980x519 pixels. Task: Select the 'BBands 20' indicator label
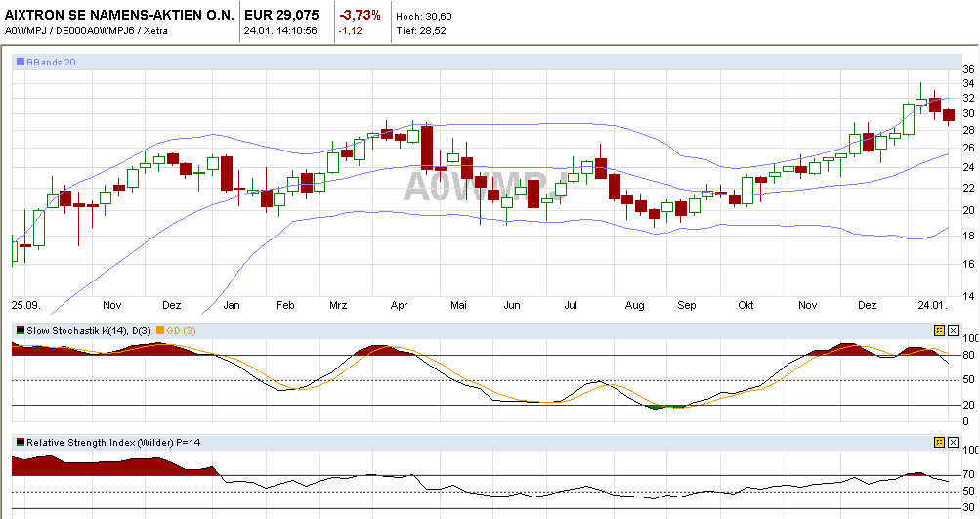(x=51, y=62)
